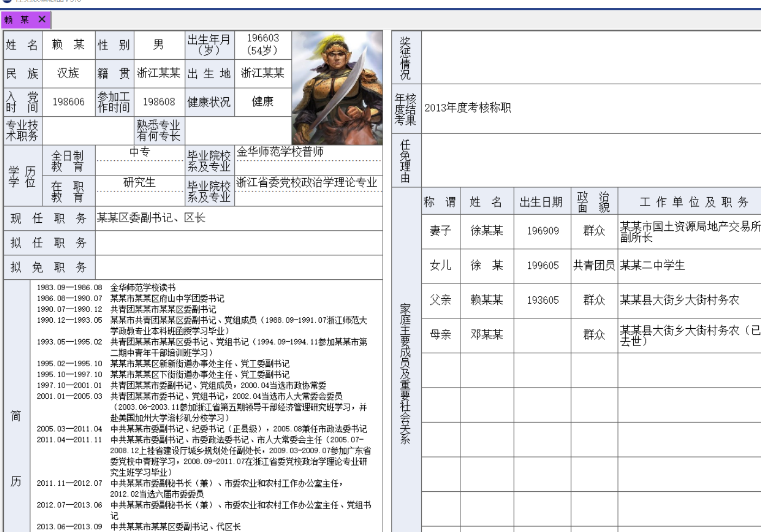This screenshot has width=761, height=532.
Task: Click resume line starting 1997.10—2001.01
Action: 182,386
